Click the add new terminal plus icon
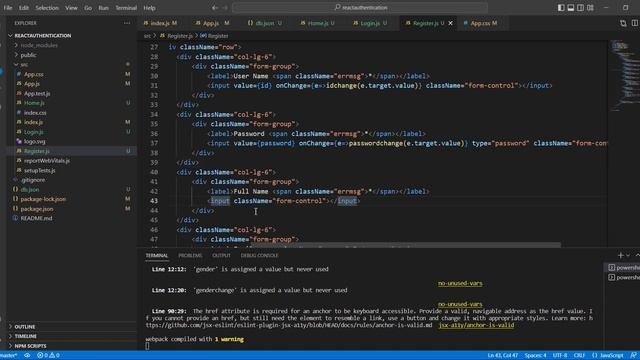Image resolution: width=640 pixels, height=360 pixels. [x=620, y=256]
